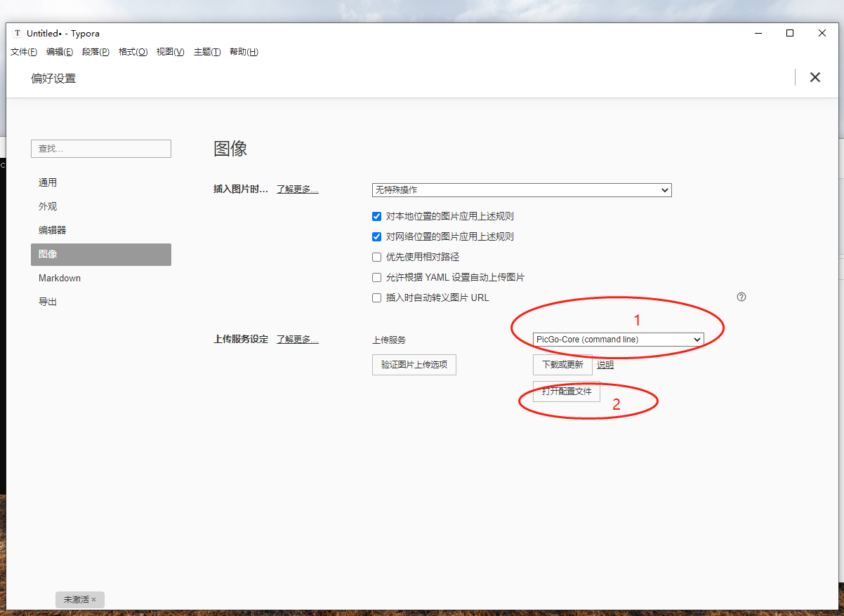Select 导出 in the preferences sidebar
Image resolution: width=844 pixels, height=616 pixels.
point(101,302)
